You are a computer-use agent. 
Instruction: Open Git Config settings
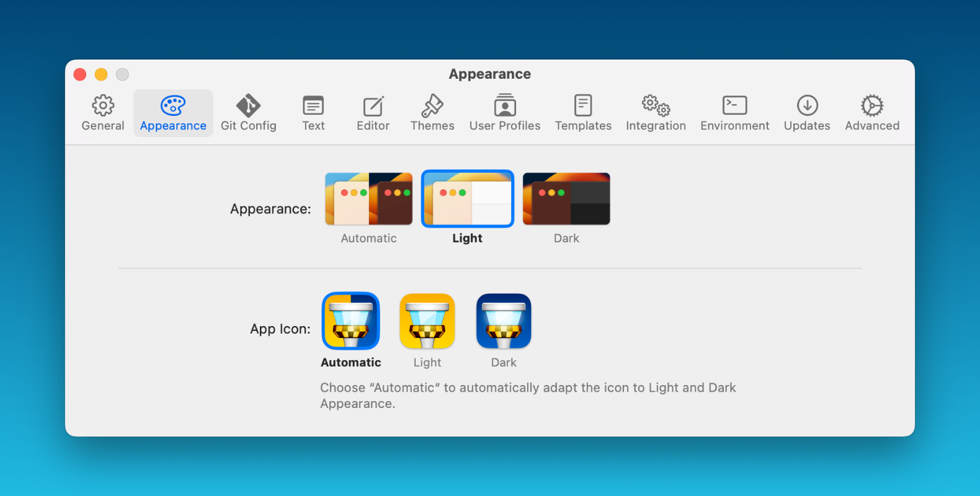coord(248,113)
